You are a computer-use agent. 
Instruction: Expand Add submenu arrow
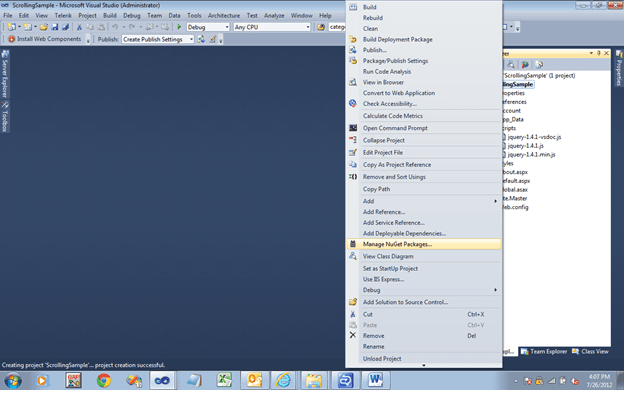495,201
